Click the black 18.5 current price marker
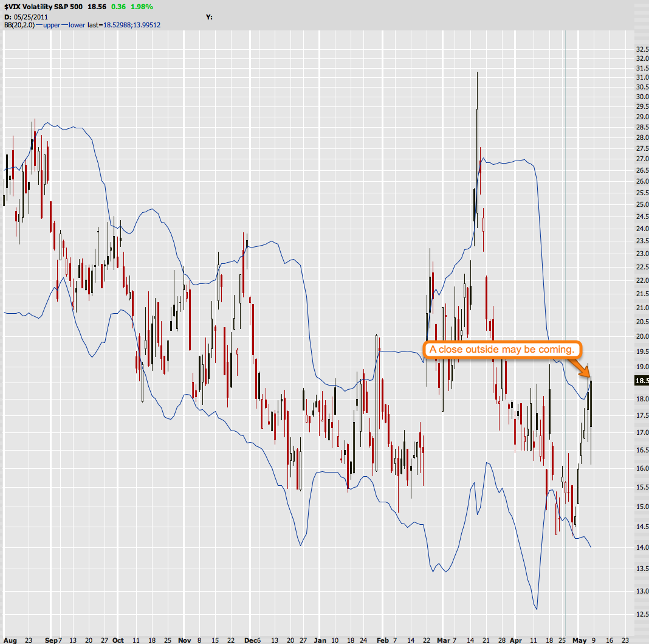The height and width of the screenshot is (644, 649). click(642, 381)
